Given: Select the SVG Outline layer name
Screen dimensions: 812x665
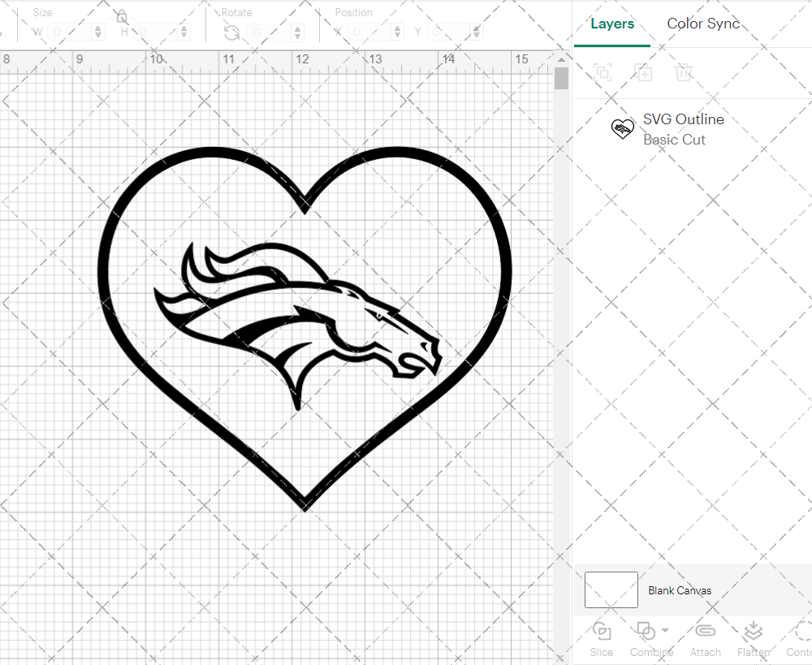Looking at the screenshot, I should [x=684, y=119].
